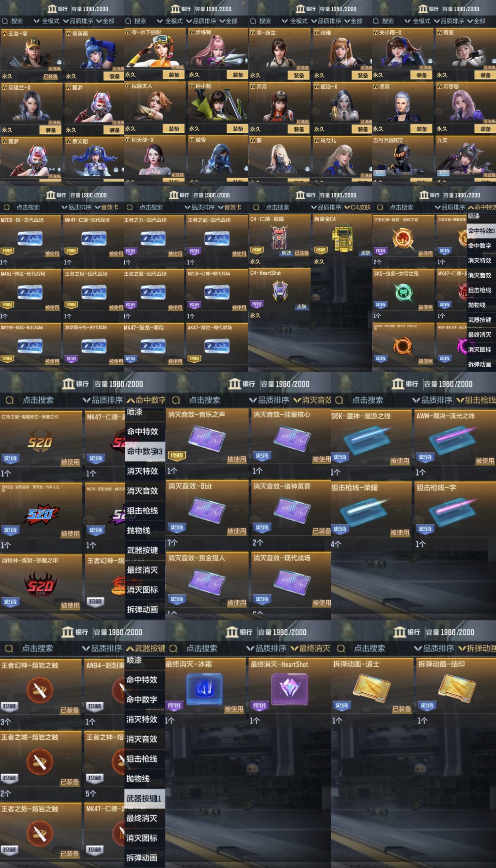
Task: Select the 新黄金C4 skin icon
Action: pos(343,238)
